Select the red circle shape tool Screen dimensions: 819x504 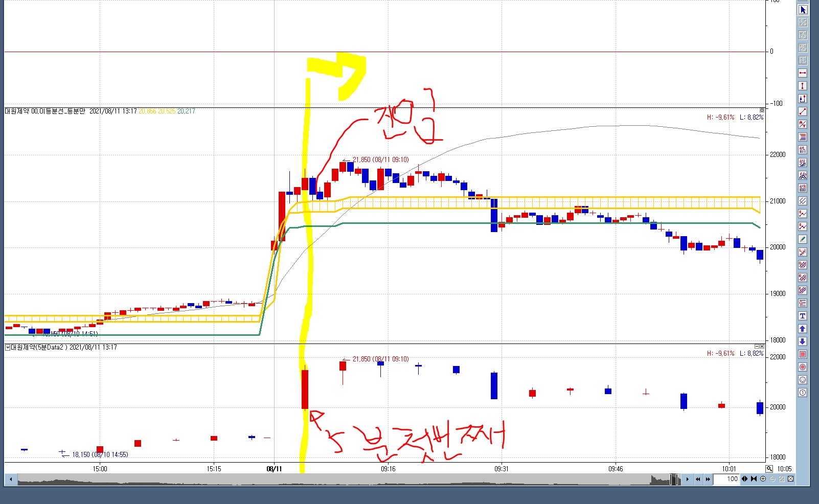(803, 367)
